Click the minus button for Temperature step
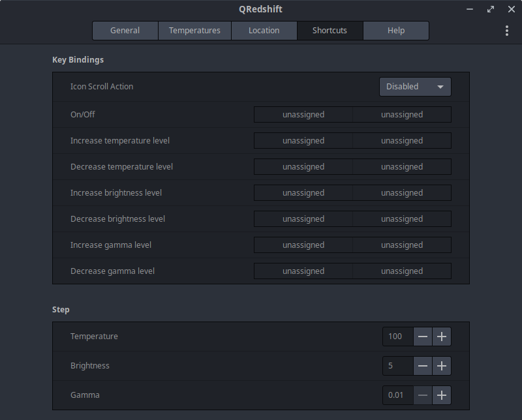Screen dimensions: 522x420 click(x=423, y=337)
